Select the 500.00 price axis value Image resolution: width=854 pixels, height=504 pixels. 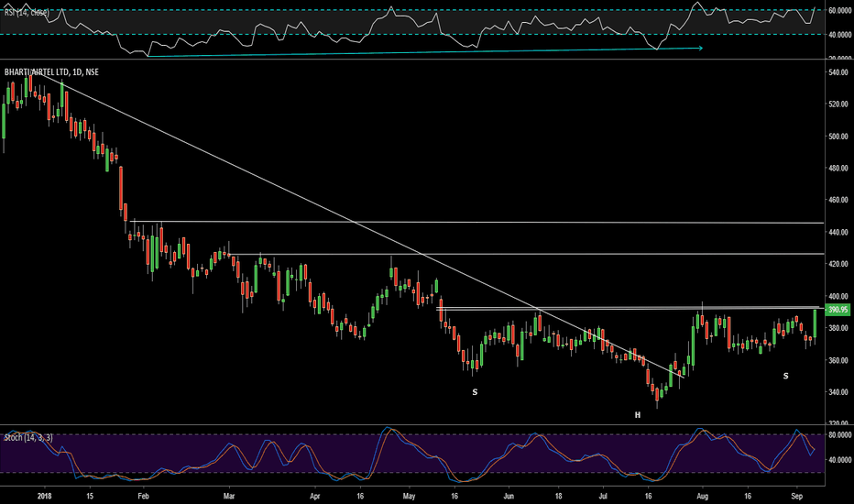838,137
